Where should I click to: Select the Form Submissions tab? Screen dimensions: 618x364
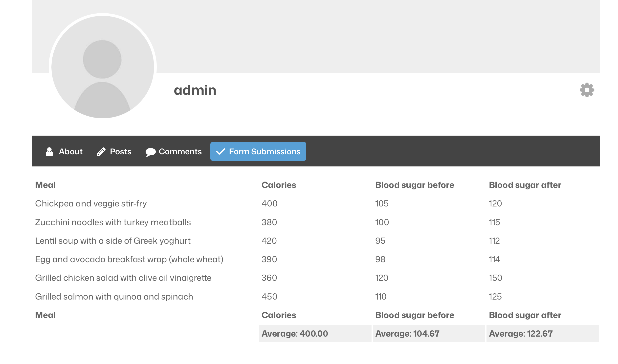pos(264,151)
